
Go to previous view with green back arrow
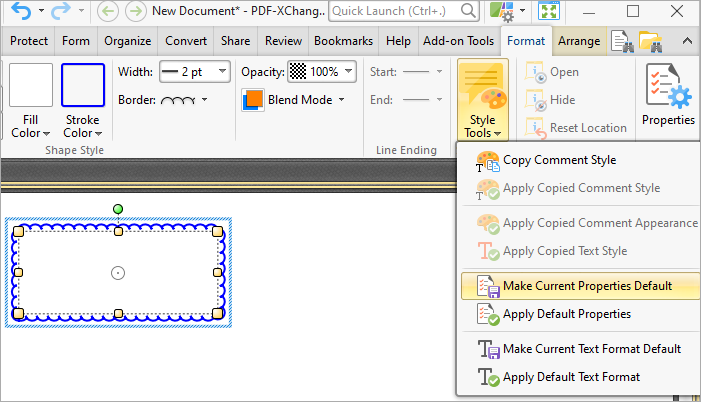coord(108,11)
